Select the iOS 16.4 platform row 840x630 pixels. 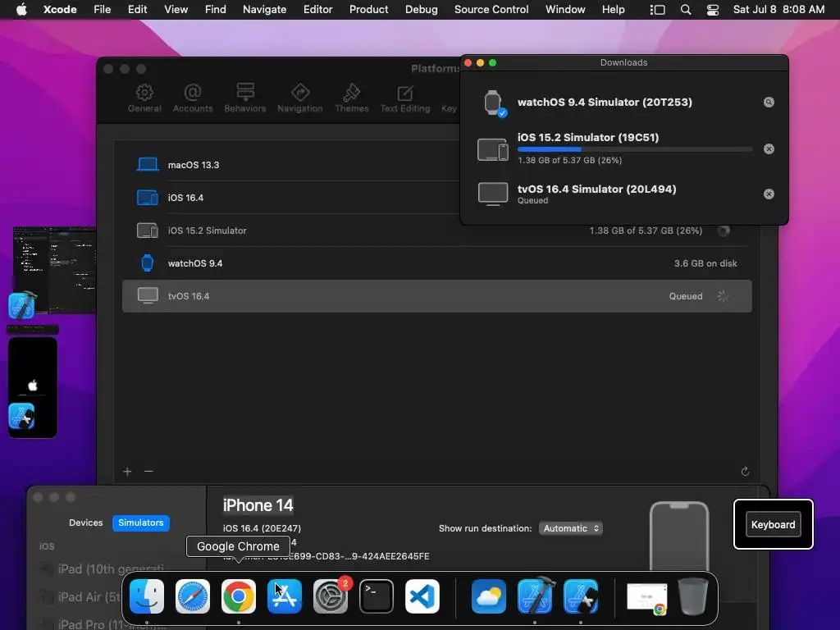[436, 198]
